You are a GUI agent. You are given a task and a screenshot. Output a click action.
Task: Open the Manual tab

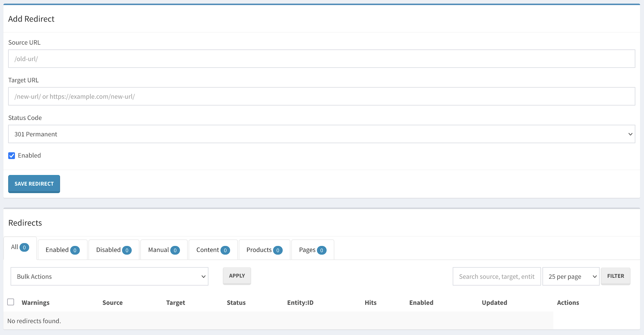click(x=164, y=250)
